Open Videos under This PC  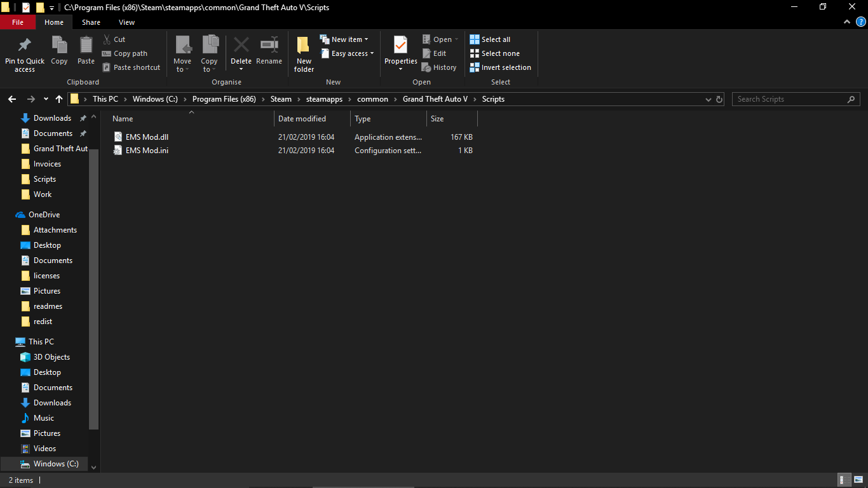point(44,449)
